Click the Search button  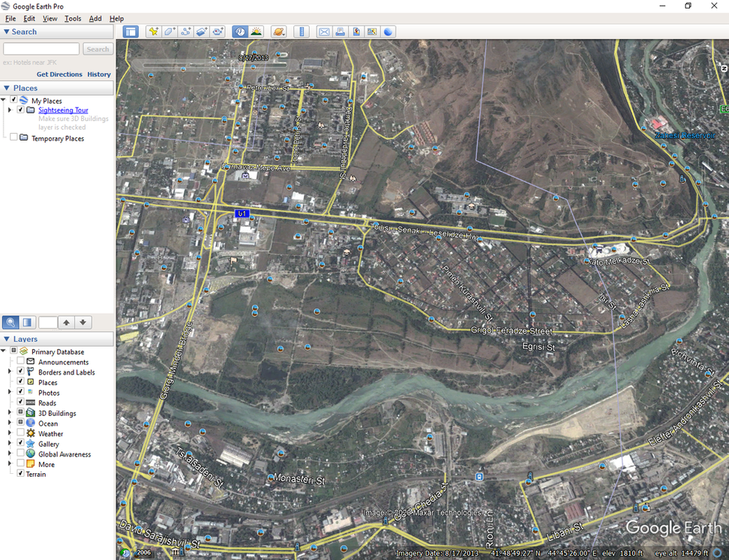[98, 49]
